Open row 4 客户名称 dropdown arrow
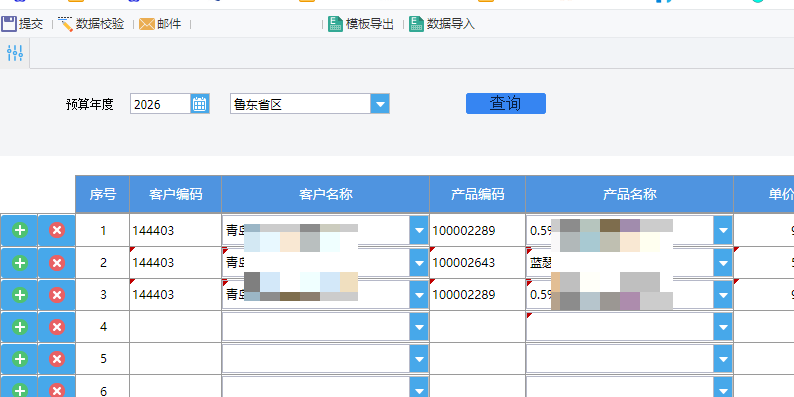The height and width of the screenshot is (397, 794). [x=419, y=327]
